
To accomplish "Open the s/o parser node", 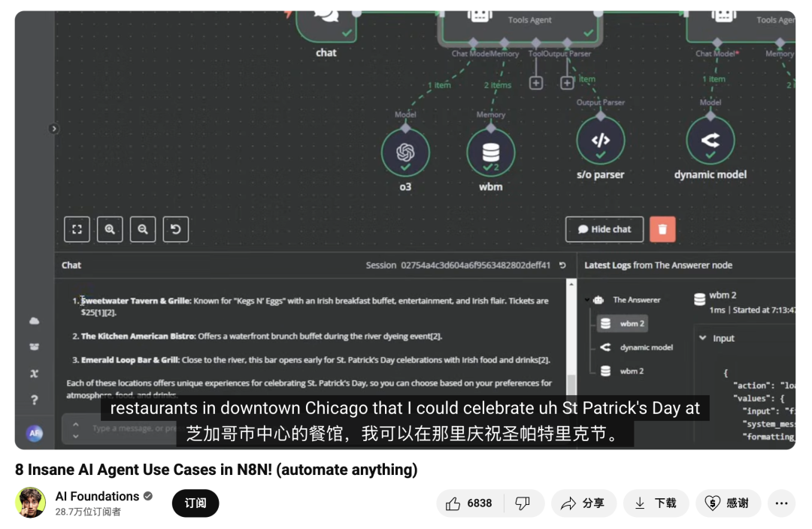I will pos(600,141).
